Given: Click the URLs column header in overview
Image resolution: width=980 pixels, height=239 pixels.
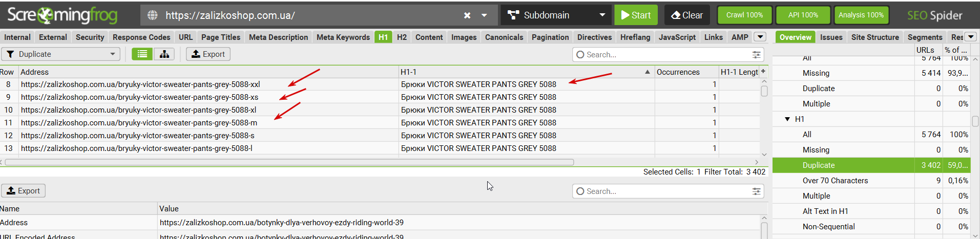Looking at the screenshot, I should pyautogui.click(x=928, y=50).
